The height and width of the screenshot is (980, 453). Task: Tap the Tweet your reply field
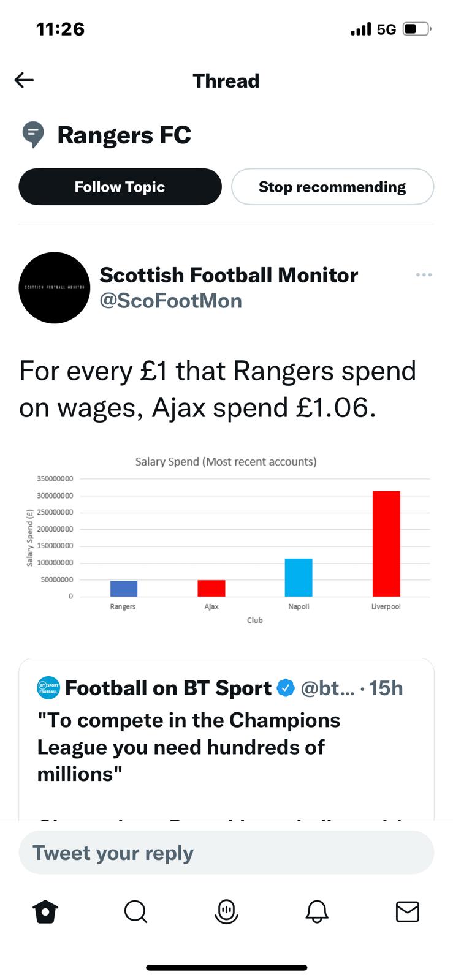coord(226,853)
